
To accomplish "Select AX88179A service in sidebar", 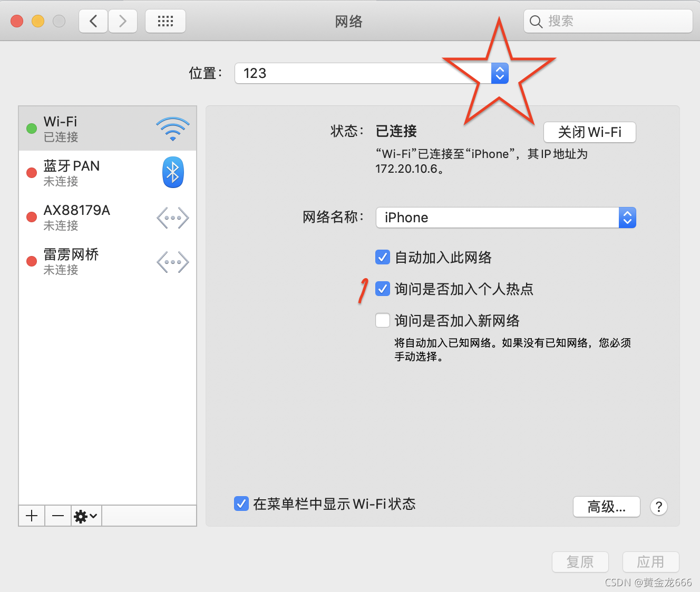I will coord(108,217).
